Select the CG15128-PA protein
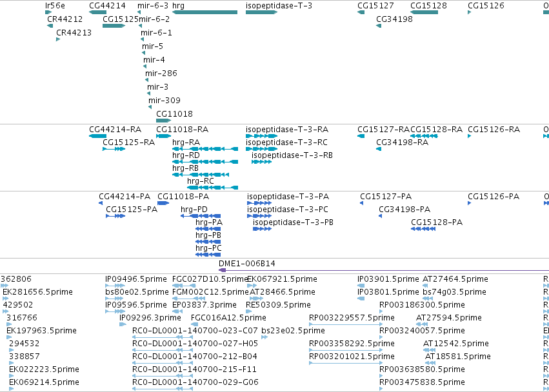 [x=423, y=229]
